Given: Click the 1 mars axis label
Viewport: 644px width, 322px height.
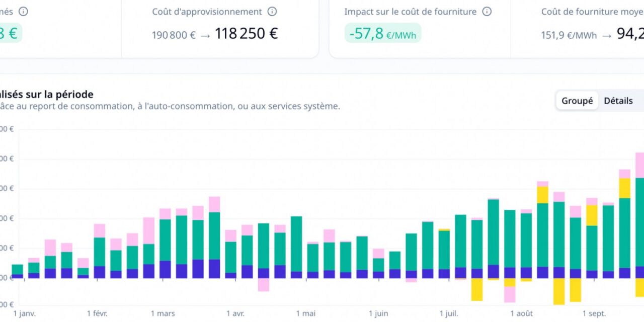Looking at the screenshot, I should [x=163, y=313].
